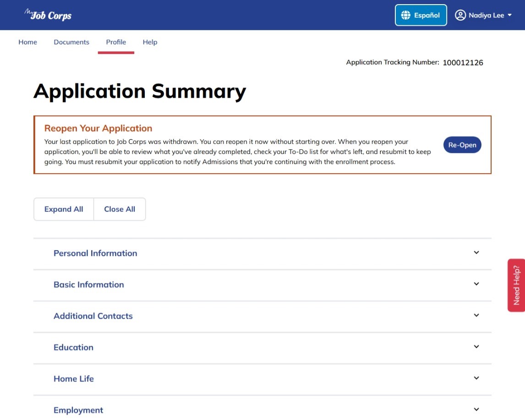525x420 pixels.
Task: Click the user avatar icon beside Nadiya Lee
Action: 460,15
